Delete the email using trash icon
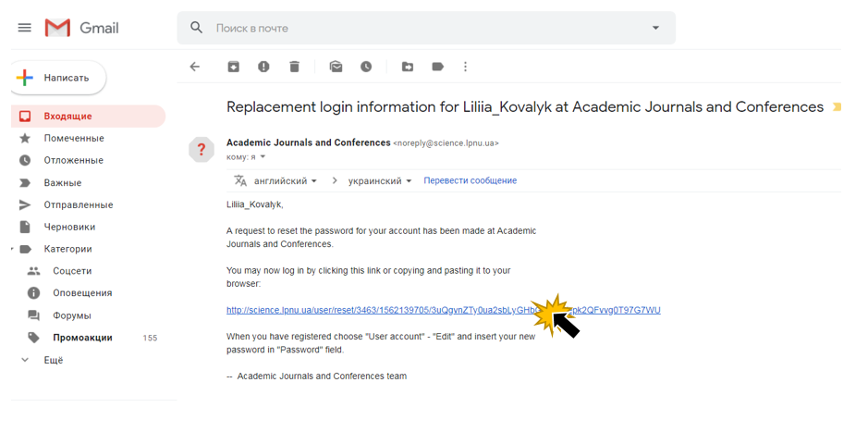The height and width of the screenshot is (432, 868). 294,67
